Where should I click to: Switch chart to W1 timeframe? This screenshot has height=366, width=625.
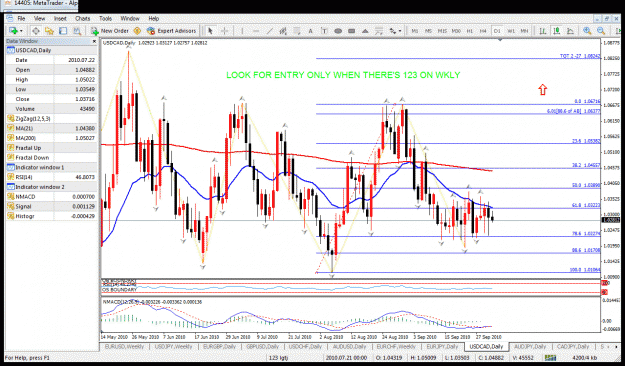pyautogui.click(x=511, y=31)
